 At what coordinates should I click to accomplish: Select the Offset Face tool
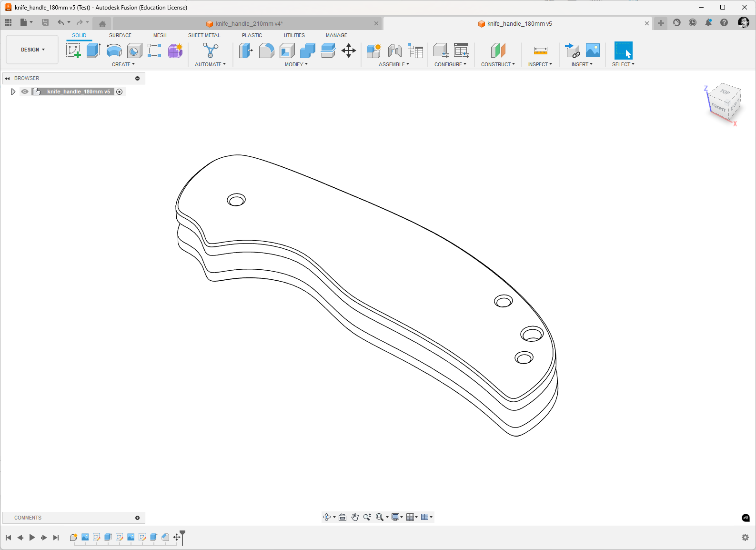[328, 51]
